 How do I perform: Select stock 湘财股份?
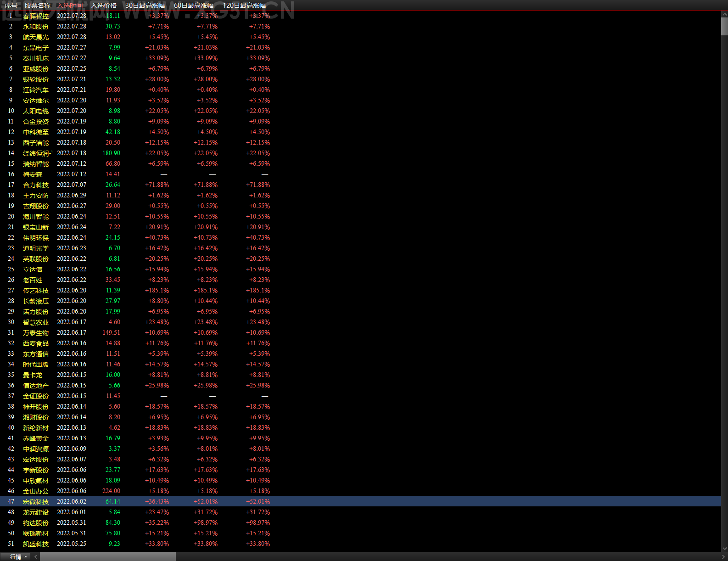tap(36, 417)
